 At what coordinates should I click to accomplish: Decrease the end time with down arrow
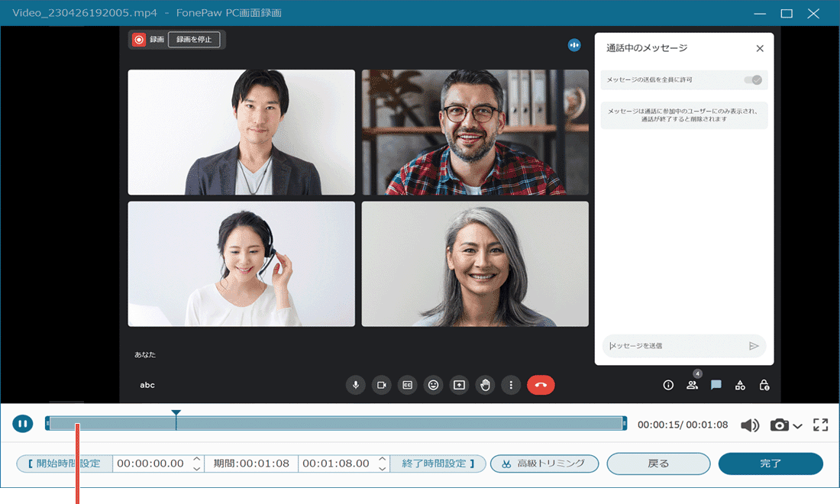[382, 468]
